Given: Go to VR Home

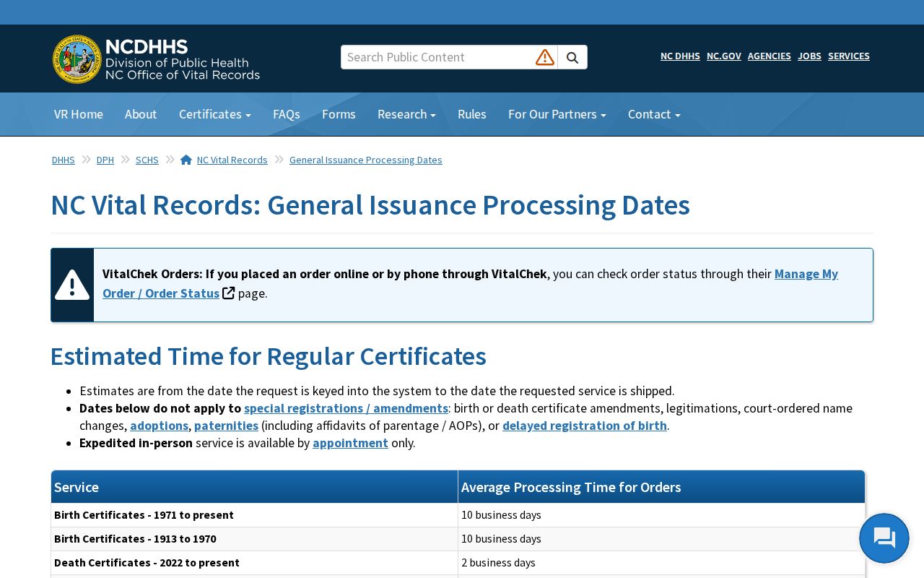Looking at the screenshot, I should [79, 114].
